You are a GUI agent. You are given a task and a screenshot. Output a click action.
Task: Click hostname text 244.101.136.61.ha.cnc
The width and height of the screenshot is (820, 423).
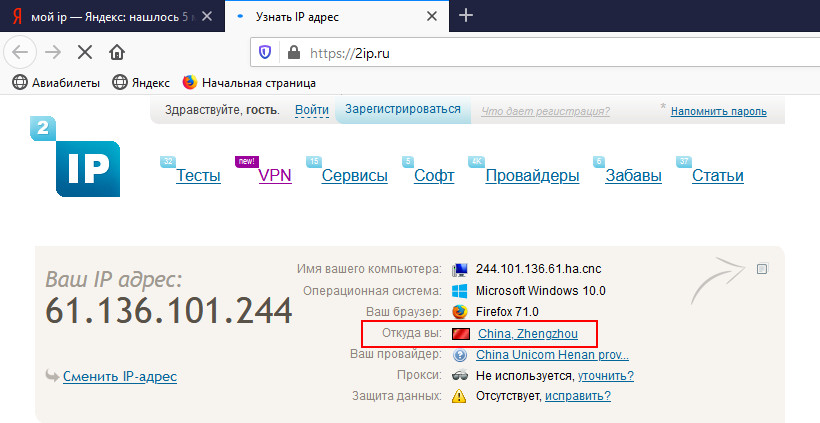tap(539, 269)
